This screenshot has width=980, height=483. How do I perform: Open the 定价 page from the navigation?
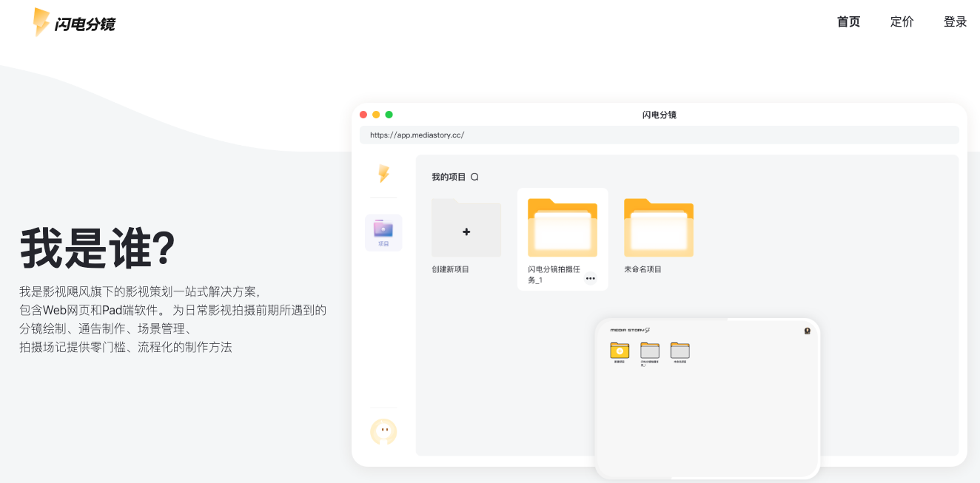902,21
